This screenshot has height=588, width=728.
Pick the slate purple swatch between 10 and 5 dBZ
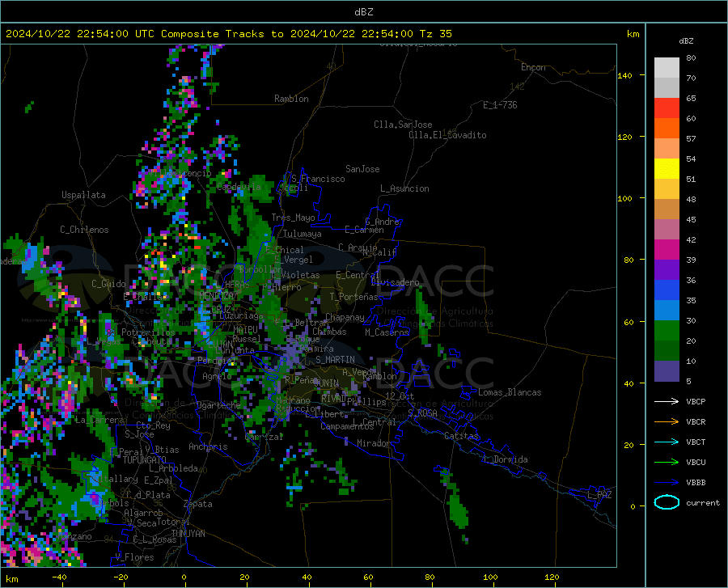(667, 371)
